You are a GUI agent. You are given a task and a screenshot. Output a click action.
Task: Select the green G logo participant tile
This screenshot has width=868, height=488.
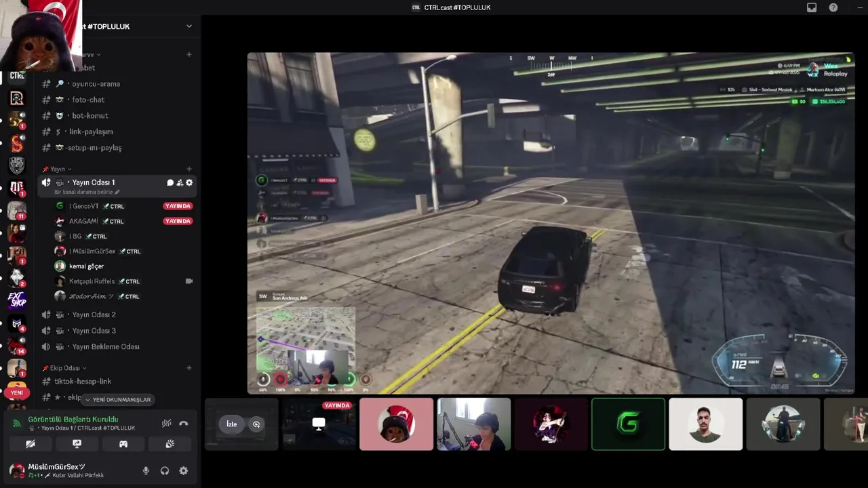point(628,424)
